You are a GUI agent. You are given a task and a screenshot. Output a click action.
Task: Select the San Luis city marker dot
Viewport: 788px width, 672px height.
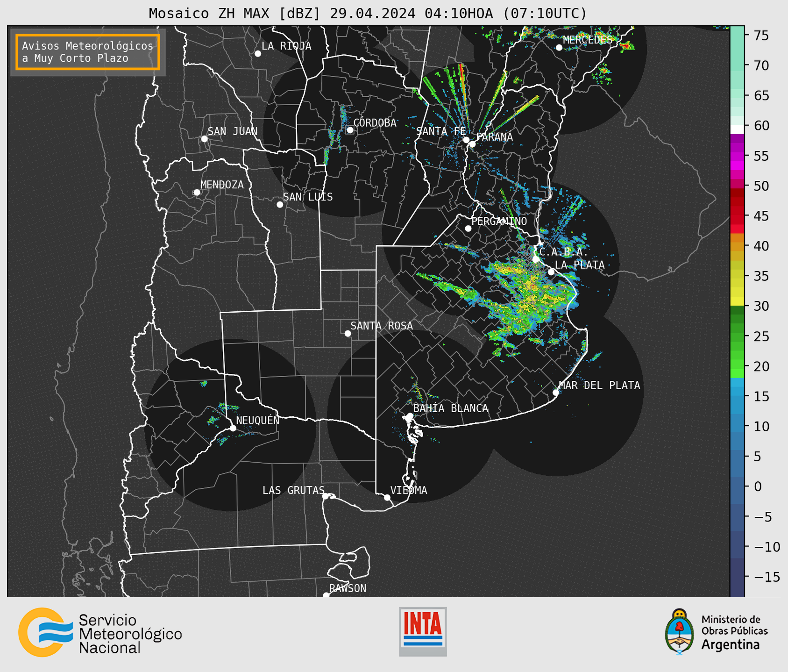tap(280, 205)
